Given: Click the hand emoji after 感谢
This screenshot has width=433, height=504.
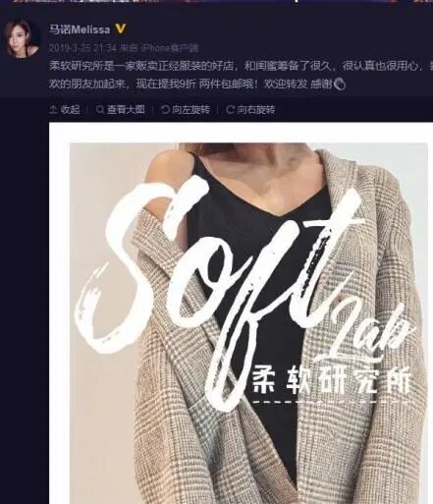Looking at the screenshot, I should click(340, 84).
